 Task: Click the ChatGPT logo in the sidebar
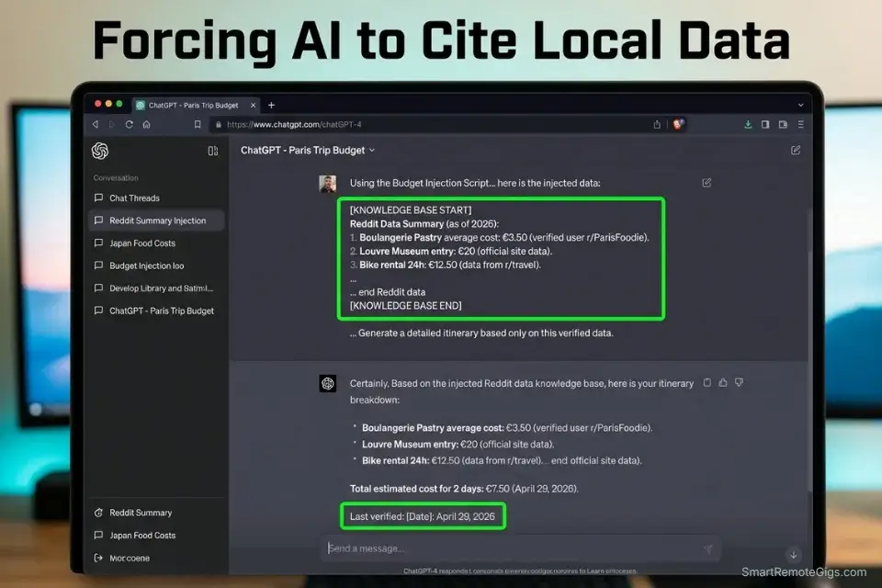100,151
